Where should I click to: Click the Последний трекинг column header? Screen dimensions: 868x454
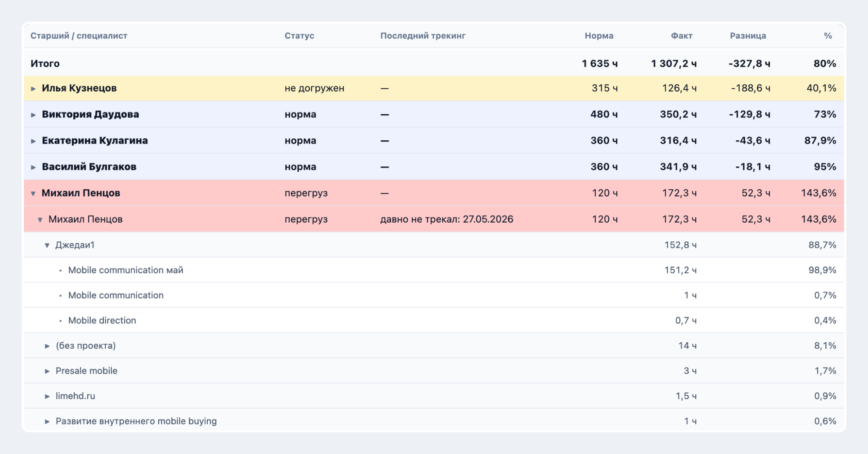click(x=423, y=35)
